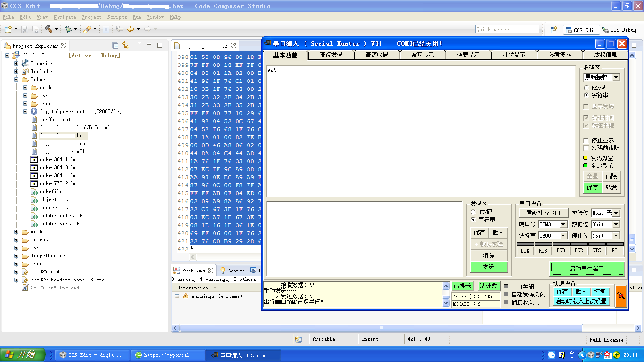Enable the 发码前清除 checkbox

[x=586, y=148]
